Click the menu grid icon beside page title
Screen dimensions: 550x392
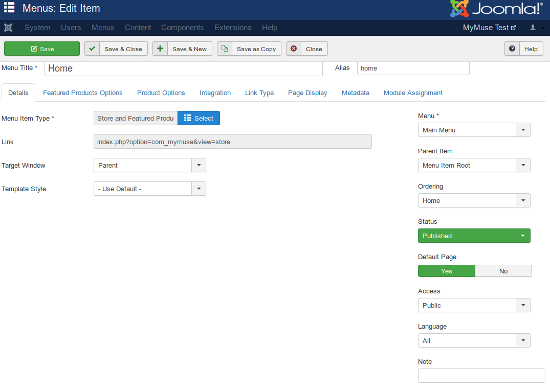pyautogui.click(x=9, y=8)
